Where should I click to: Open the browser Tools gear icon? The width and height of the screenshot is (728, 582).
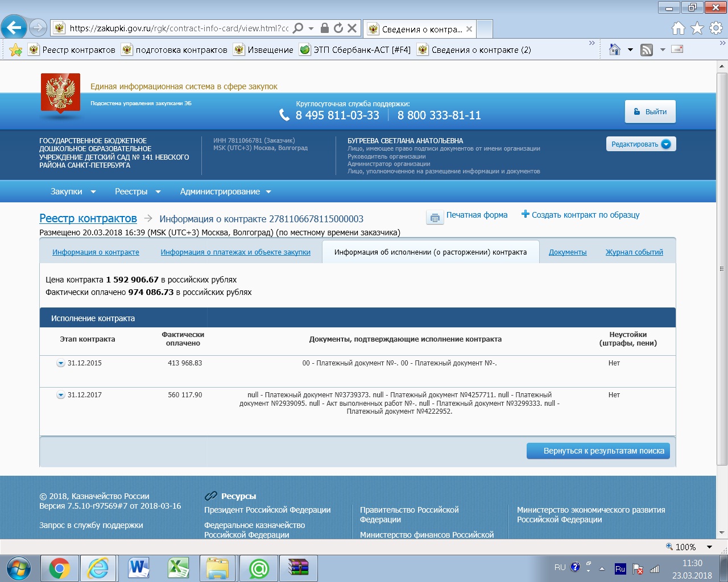tap(716, 28)
